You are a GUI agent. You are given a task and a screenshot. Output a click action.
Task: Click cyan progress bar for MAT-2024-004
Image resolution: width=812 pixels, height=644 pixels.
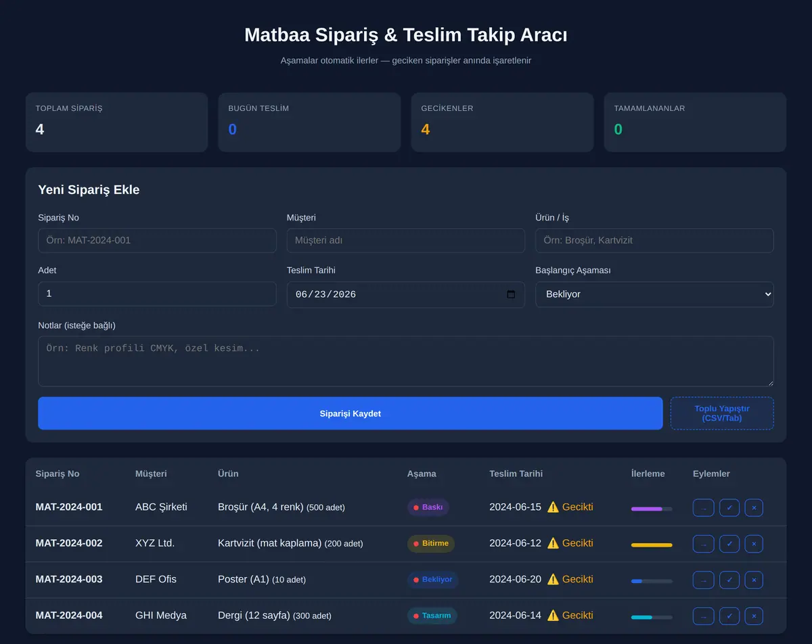pos(652,617)
